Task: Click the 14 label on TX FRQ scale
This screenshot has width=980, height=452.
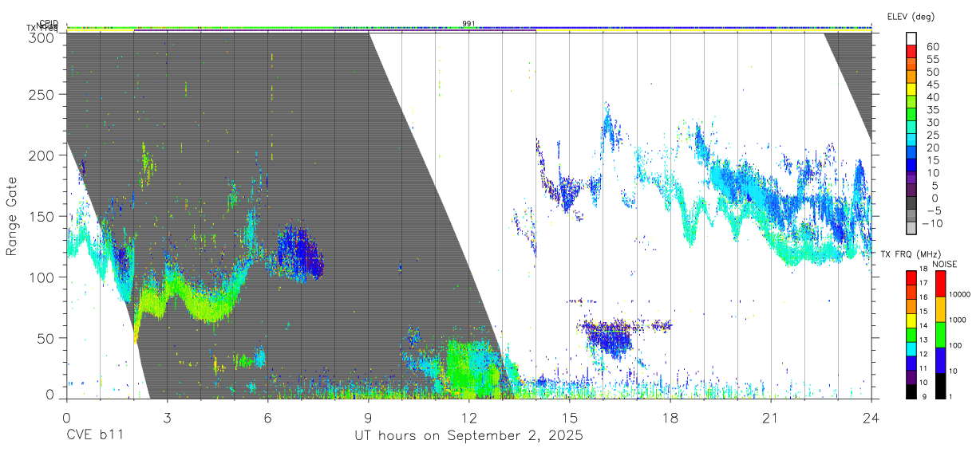Action: 923,325
